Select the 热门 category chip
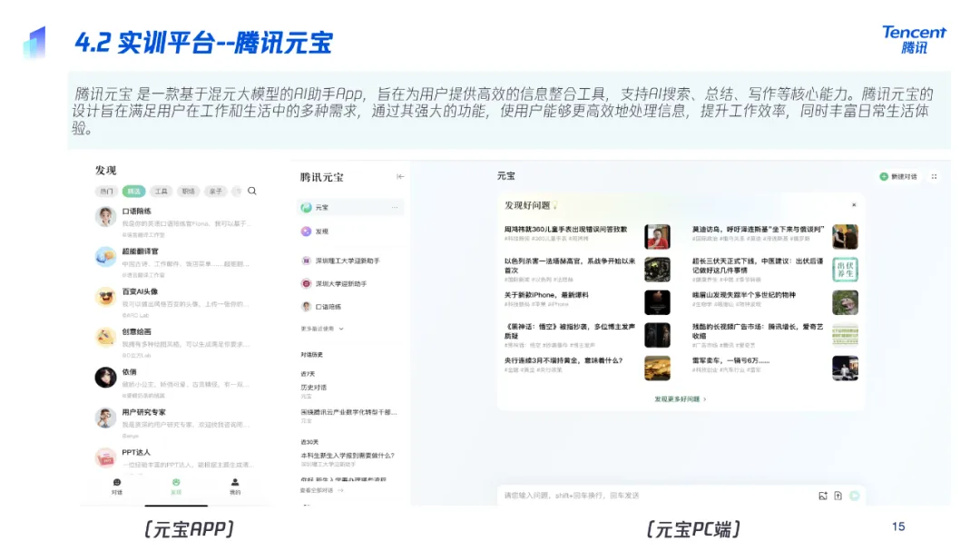This screenshot has height=551, width=980. coord(107,192)
